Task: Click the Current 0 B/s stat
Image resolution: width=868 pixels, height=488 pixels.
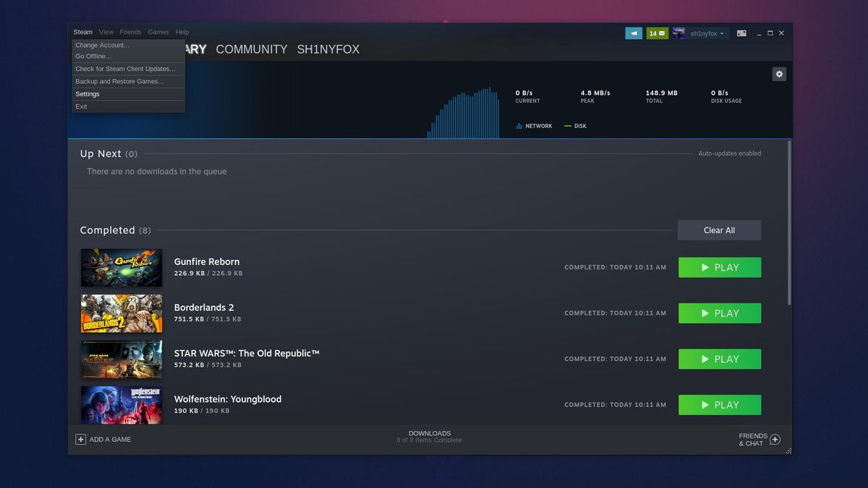Action: 527,96
